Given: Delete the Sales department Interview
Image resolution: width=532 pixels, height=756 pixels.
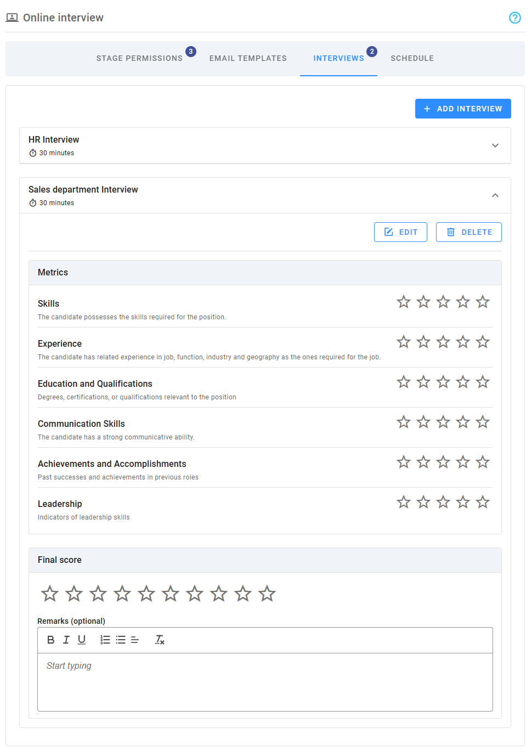Looking at the screenshot, I should (468, 232).
